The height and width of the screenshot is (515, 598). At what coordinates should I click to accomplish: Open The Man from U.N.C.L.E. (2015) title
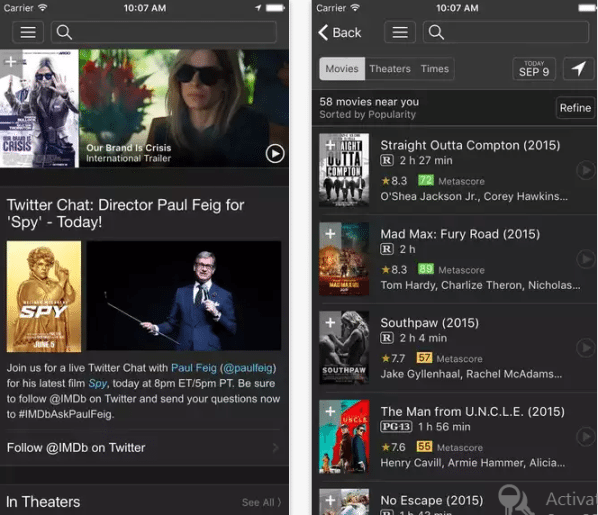473,412
